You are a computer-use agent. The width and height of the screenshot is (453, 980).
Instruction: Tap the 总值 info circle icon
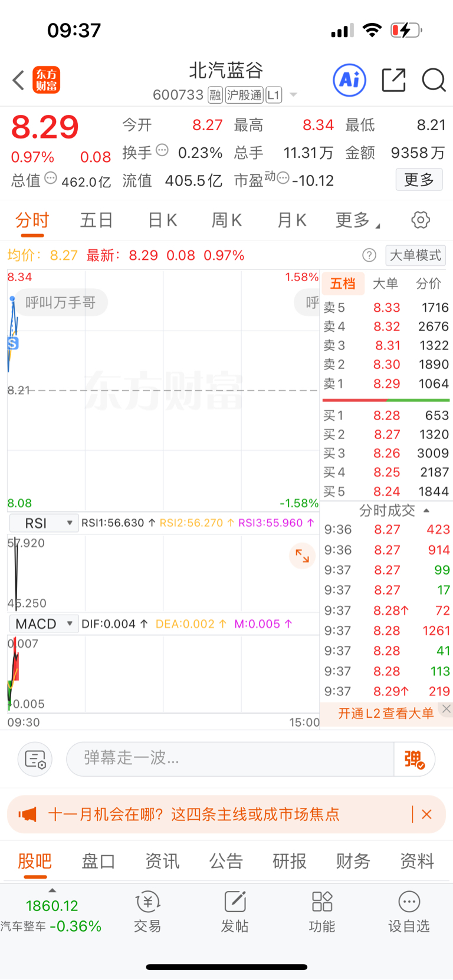point(51,178)
